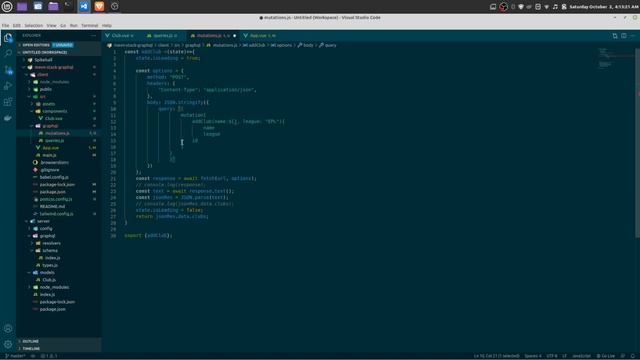This screenshot has height=360, width=640.
Task: Open Explorer panel More Actions ellipsis
Action: (x=93, y=36)
